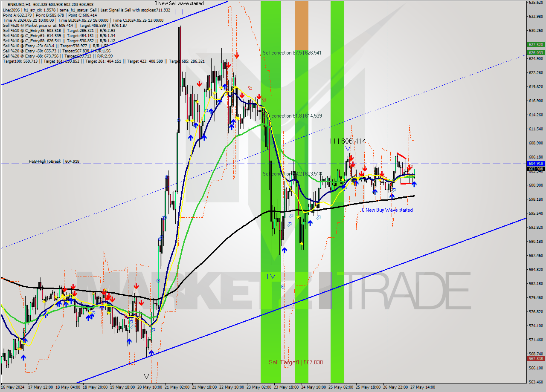
Task: Click the 582.180 price axis label
Action: click(535, 284)
